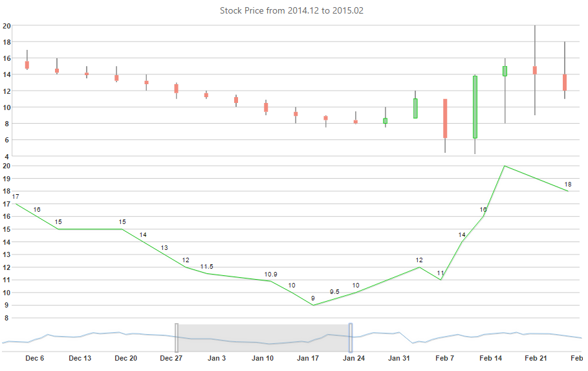Select the large red candlestick spanning 6 to 11

445,118
